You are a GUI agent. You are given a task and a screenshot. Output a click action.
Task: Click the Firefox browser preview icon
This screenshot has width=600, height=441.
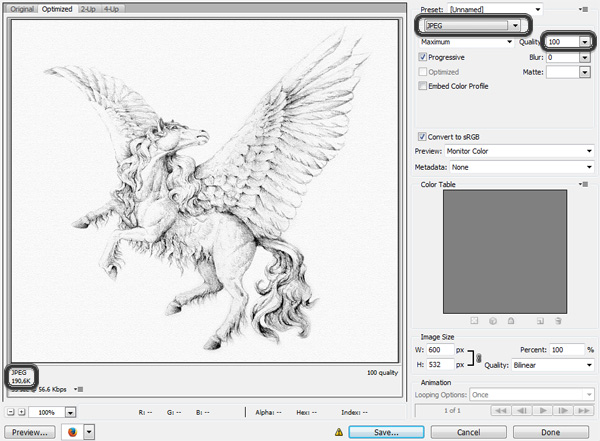[72, 432]
